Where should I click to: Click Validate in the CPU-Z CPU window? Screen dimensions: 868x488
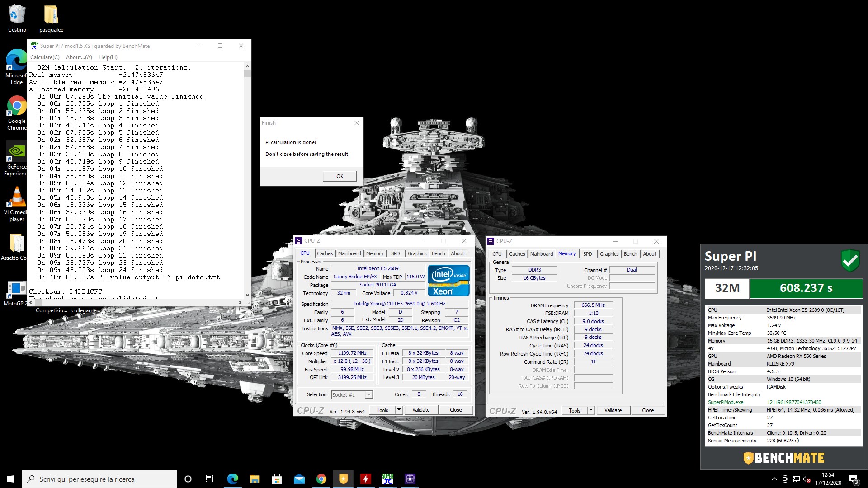(x=421, y=410)
